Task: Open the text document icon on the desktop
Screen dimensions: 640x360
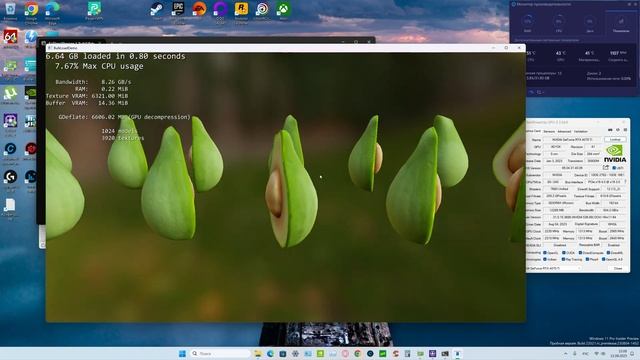Action: coord(10,206)
